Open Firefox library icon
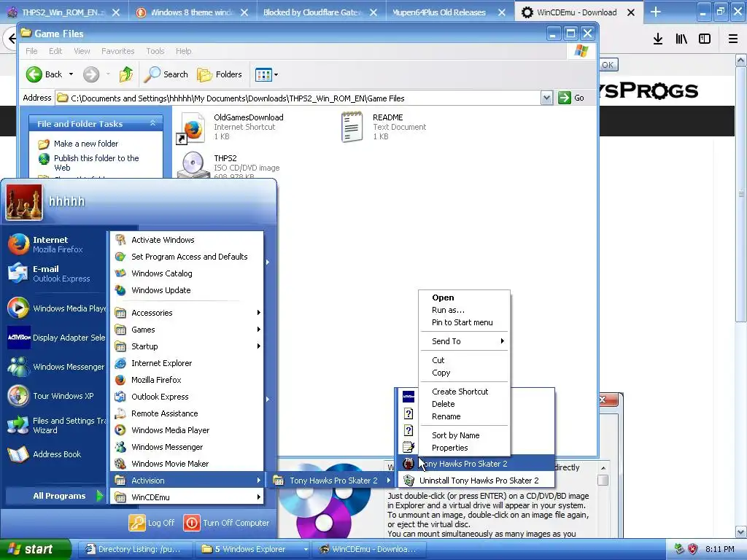The image size is (747, 560). click(x=681, y=39)
